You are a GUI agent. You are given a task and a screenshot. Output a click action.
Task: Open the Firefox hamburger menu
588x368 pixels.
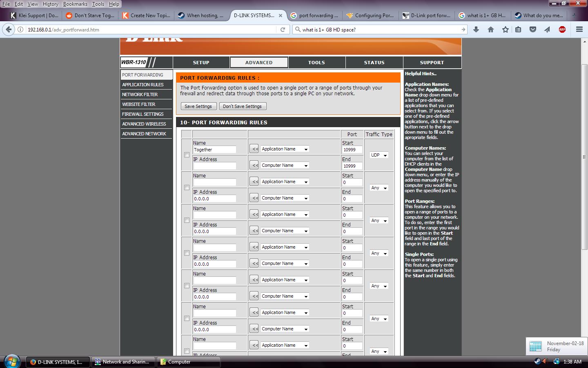(x=579, y=29)
